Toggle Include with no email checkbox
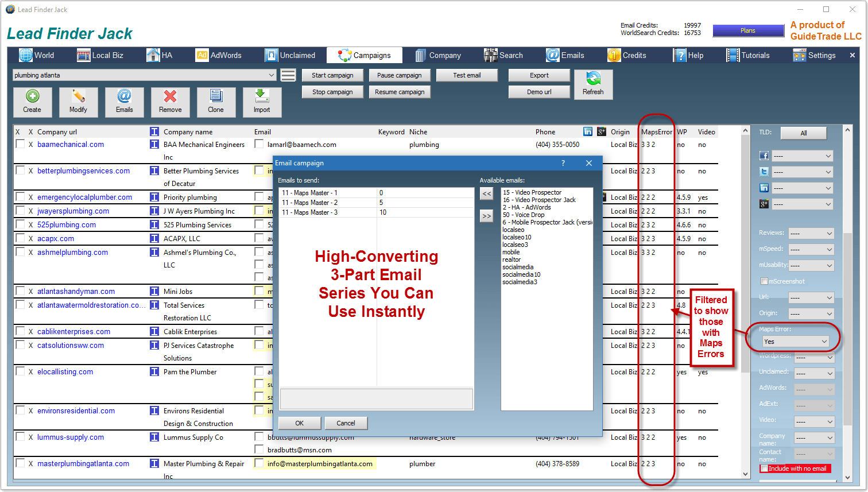The width and height of the screenshot is (868, 492). tap(764, 468)
